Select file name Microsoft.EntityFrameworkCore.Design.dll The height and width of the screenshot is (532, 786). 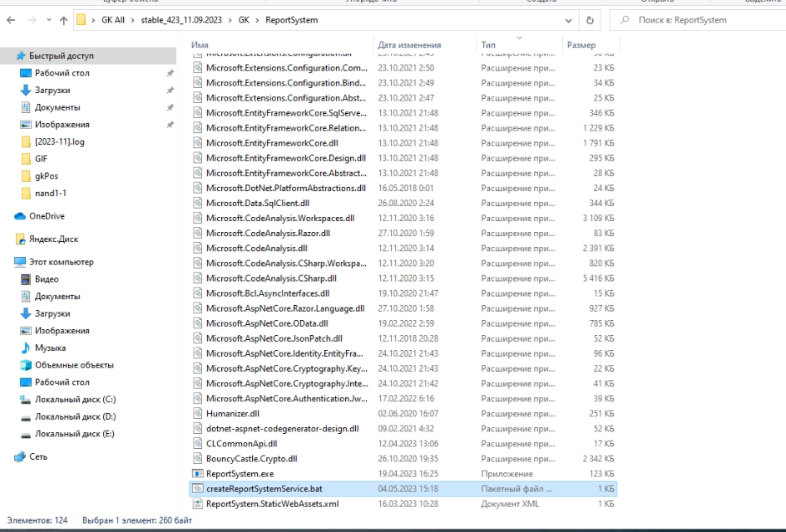286,158
